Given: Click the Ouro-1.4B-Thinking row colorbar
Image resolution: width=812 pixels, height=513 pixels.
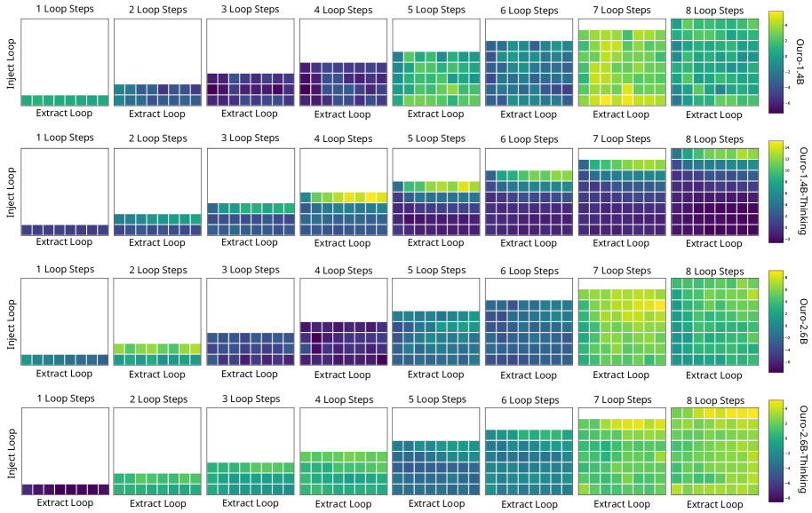Looking at the screenshot, I should tap(776, 191).
